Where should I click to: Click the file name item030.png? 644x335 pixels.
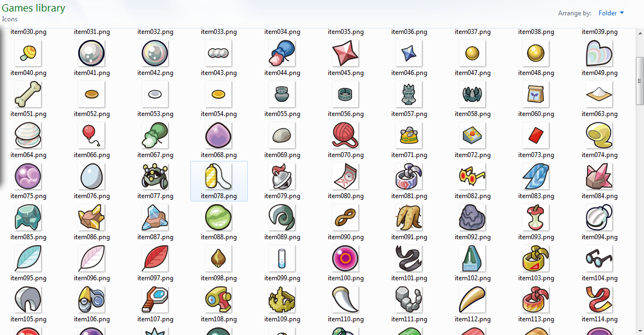28,32
